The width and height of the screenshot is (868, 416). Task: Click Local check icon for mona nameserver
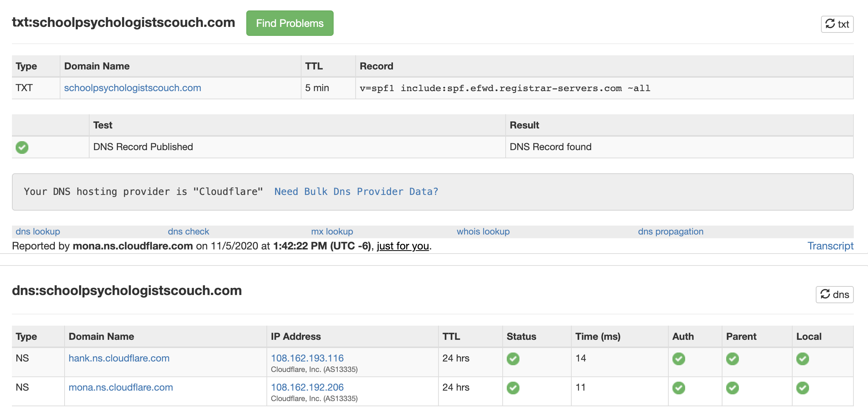coord(803,388)
